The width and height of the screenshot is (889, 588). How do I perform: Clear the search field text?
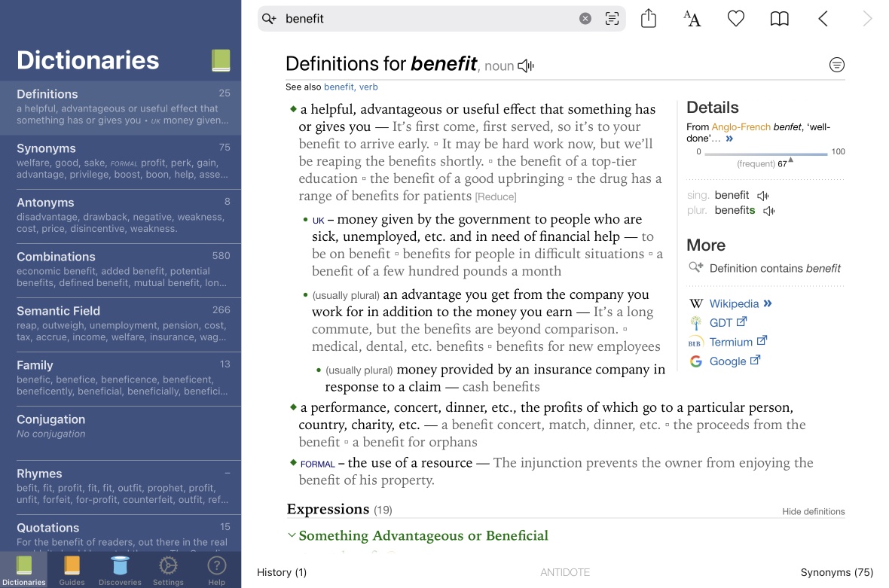click(585, 19)
